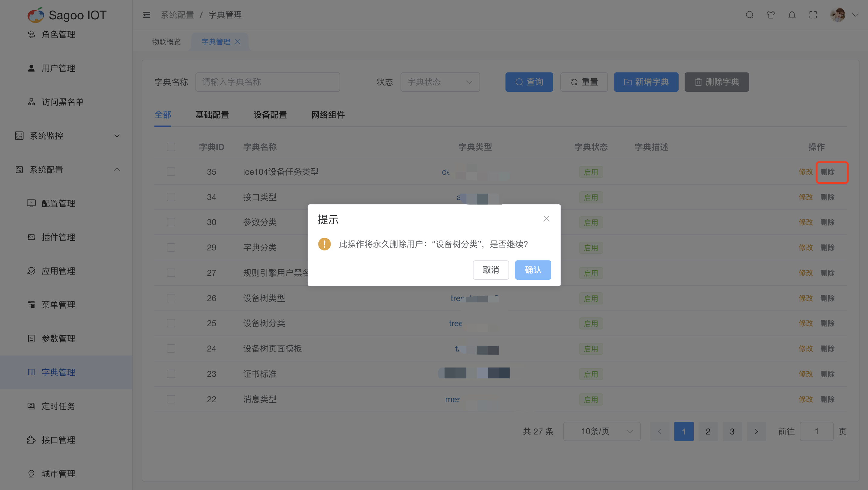Screen dimensions: 868x490
Task: Open the 10条/页 page size dropdown
Action: click(602, 431)
